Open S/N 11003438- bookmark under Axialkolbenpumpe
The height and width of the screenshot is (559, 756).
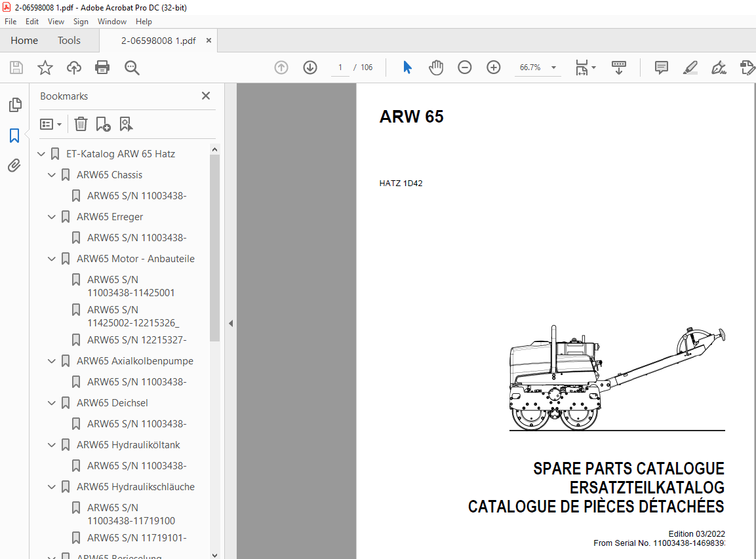pyautogui.click(x=136, y=382)
